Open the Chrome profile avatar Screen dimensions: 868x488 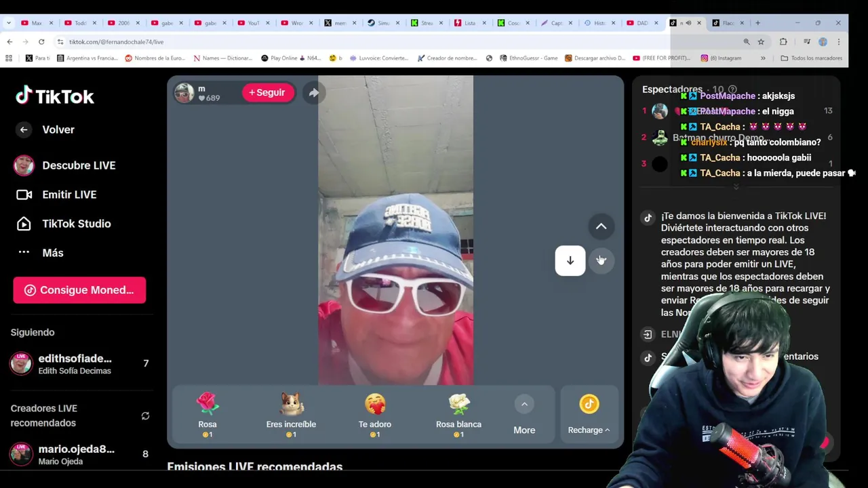tap(823, 41)
